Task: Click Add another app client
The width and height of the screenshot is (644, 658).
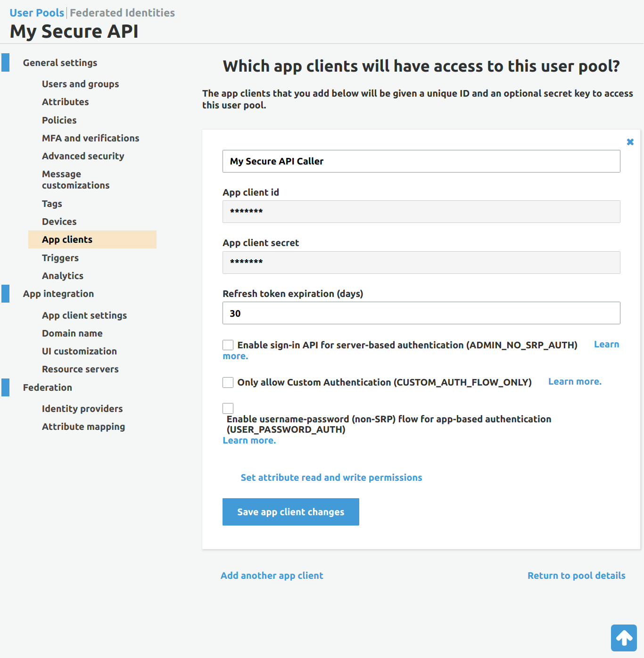Action: pyautogui.click(x=272, y=576)
